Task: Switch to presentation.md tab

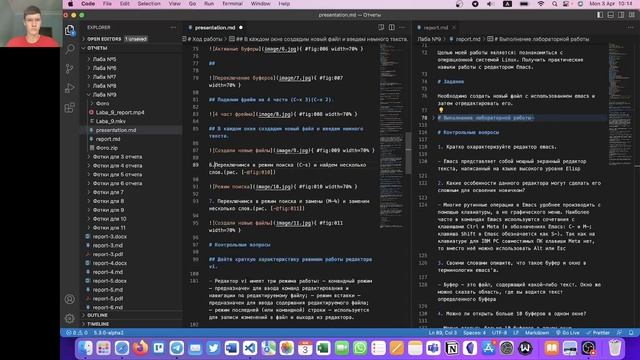Action: click(x=215, y=27)
